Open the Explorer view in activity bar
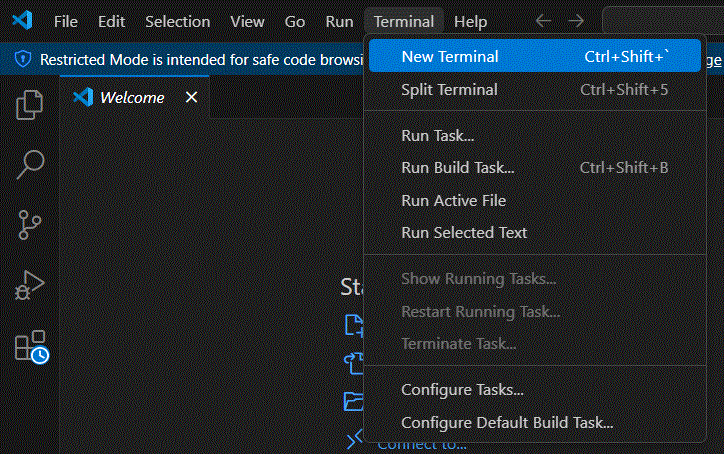 tap(30, 104)
